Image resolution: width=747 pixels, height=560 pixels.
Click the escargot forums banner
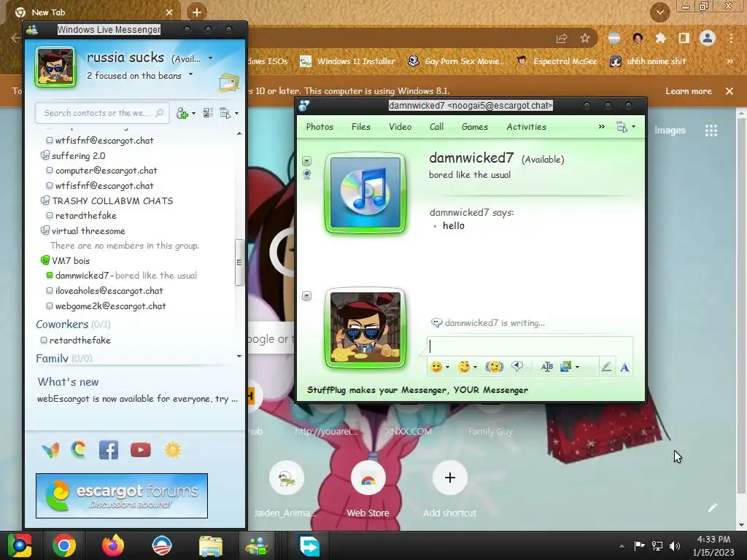tap(122, 496)
